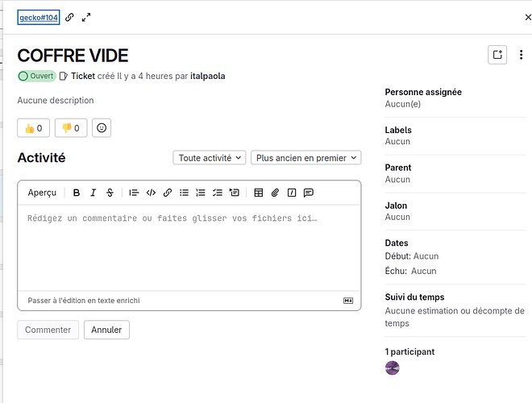Add a task checklist to comment
Image resolution: width=532 pixels, height=403 pixels.
point(217,193)
